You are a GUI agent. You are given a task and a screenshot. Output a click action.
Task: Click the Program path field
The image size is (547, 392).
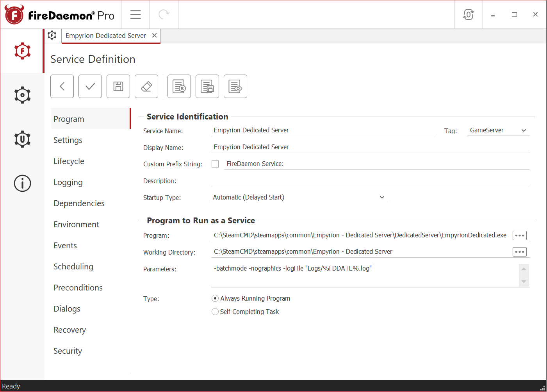[x=361, y=235]
